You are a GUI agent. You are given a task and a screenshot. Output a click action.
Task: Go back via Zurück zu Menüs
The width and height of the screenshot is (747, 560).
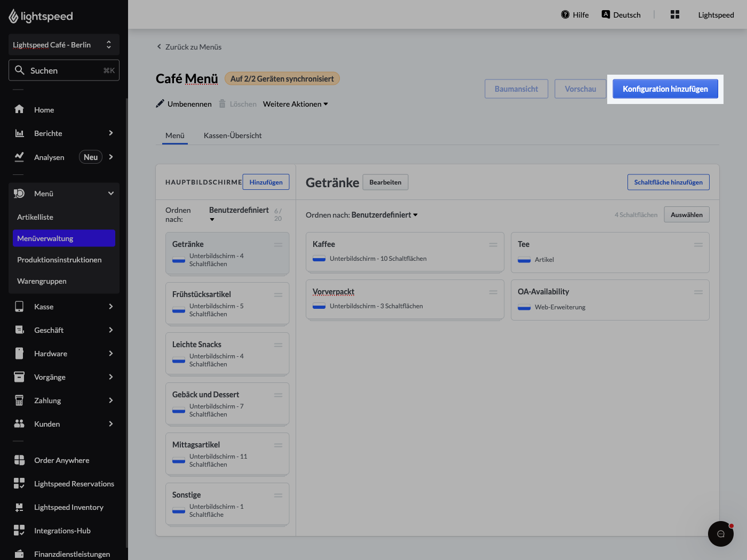(189, 47)
